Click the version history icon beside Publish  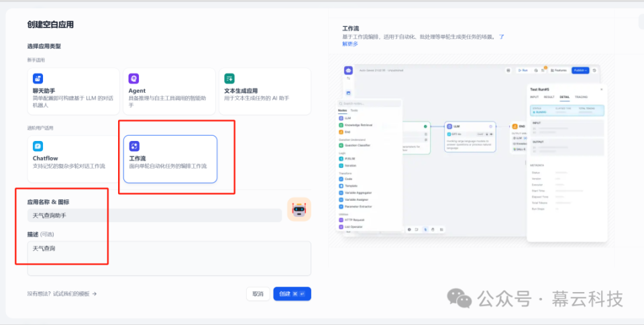595,71
